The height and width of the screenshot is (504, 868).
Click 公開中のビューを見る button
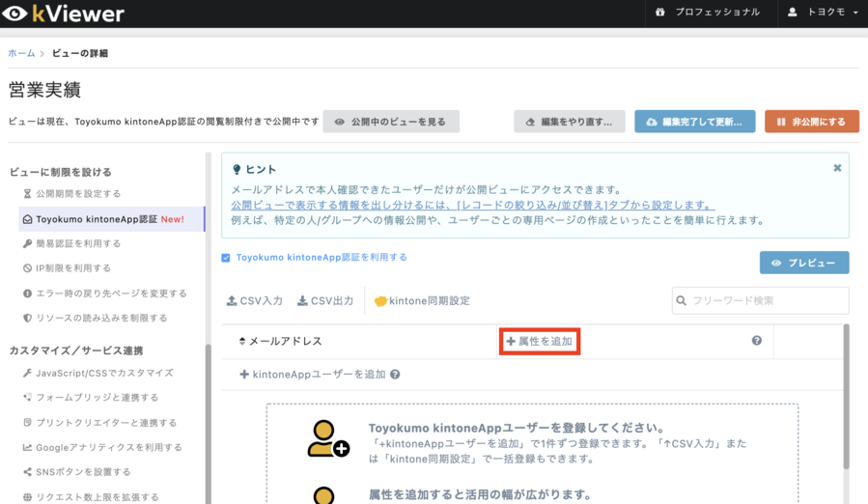[x=391, y=122]
